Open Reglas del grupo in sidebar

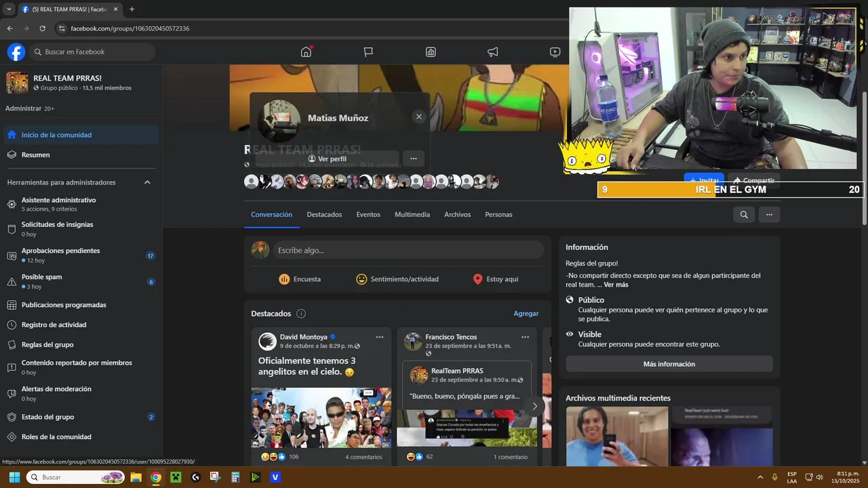(x=81, y=344)
